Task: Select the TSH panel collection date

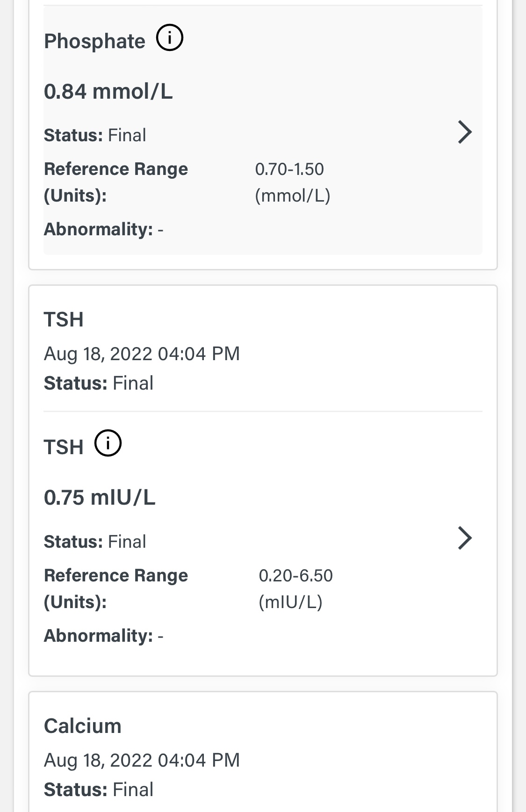Action: pyautogui.click(x=142, y=354)
